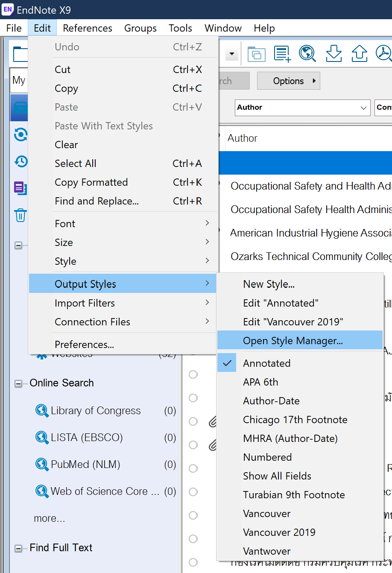Screen dimensions: 392x573
Task: Click the Recently Added clock icon
Action: (20, 161)
